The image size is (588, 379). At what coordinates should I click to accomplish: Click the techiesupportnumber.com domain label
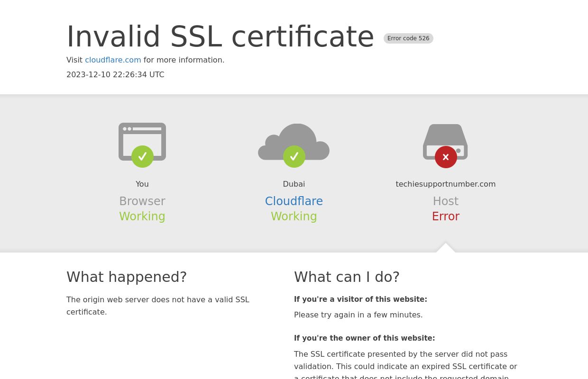[445, 184]
